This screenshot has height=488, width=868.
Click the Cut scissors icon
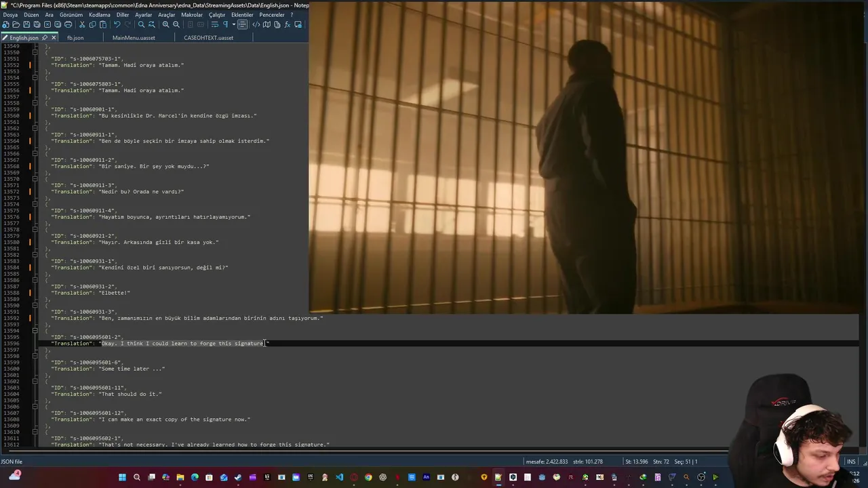click(82, 24)
